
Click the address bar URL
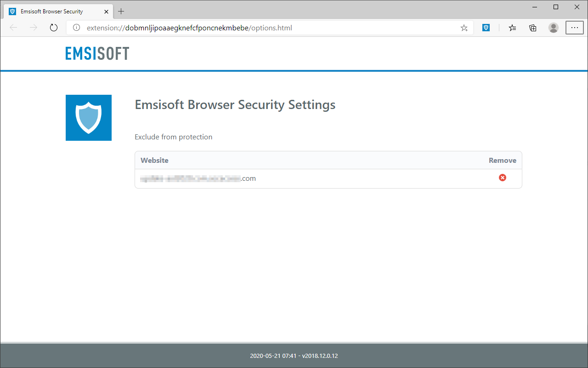coord(189,28)
